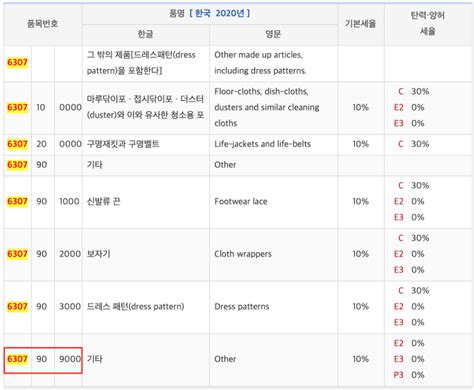Select the highlighted 6307 90 9000 code cell
474x390 pixels.
pyautogui.click(x=43, y=360)
